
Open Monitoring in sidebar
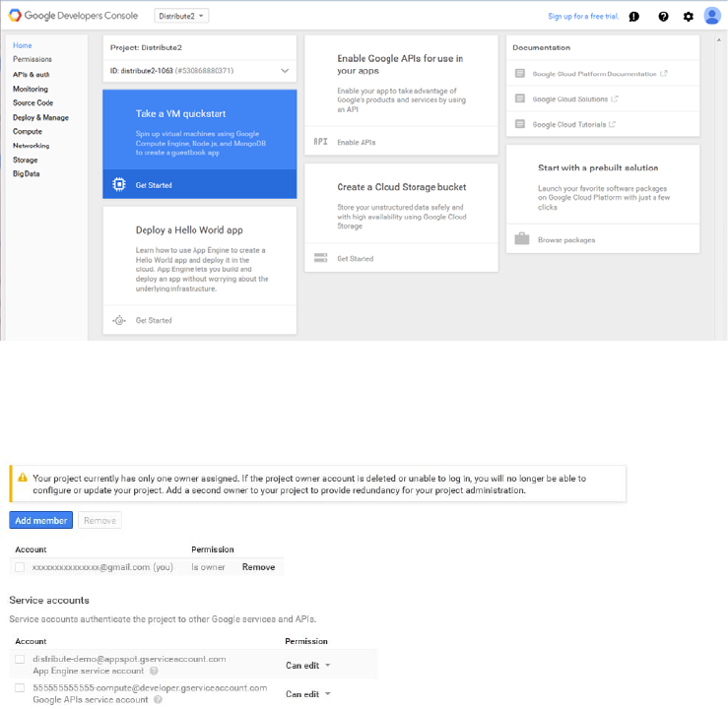pos(31,89)
